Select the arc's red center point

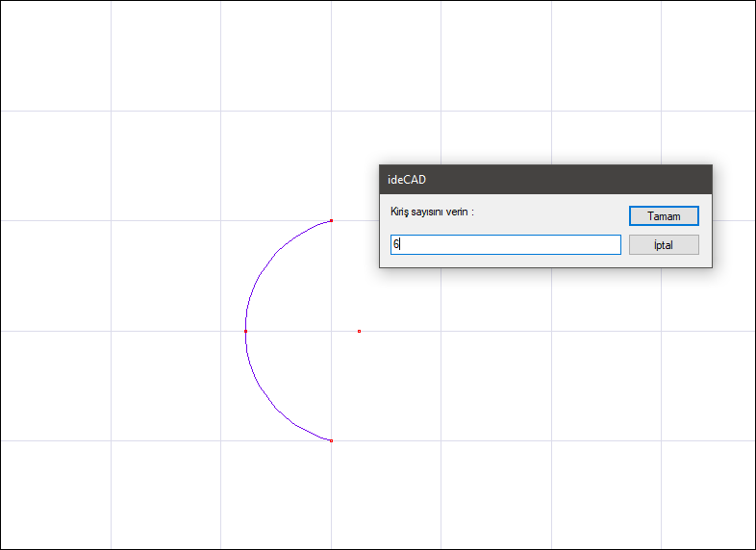click(359, 331)
